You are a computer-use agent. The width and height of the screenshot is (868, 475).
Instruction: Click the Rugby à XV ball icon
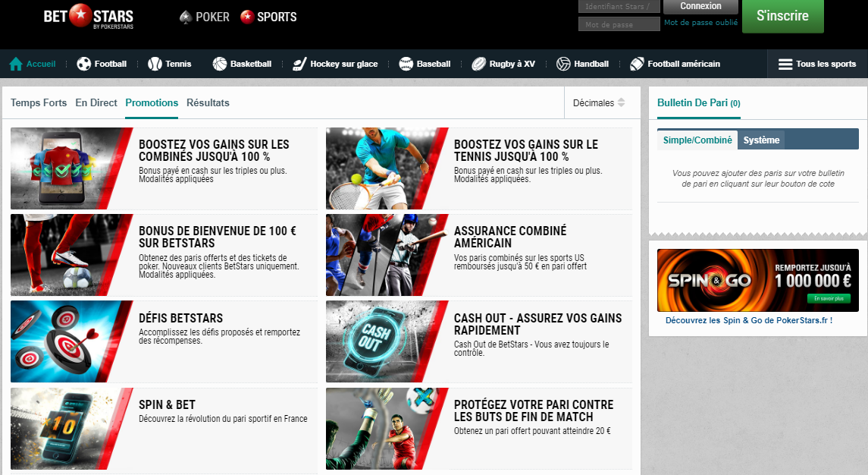478,64
